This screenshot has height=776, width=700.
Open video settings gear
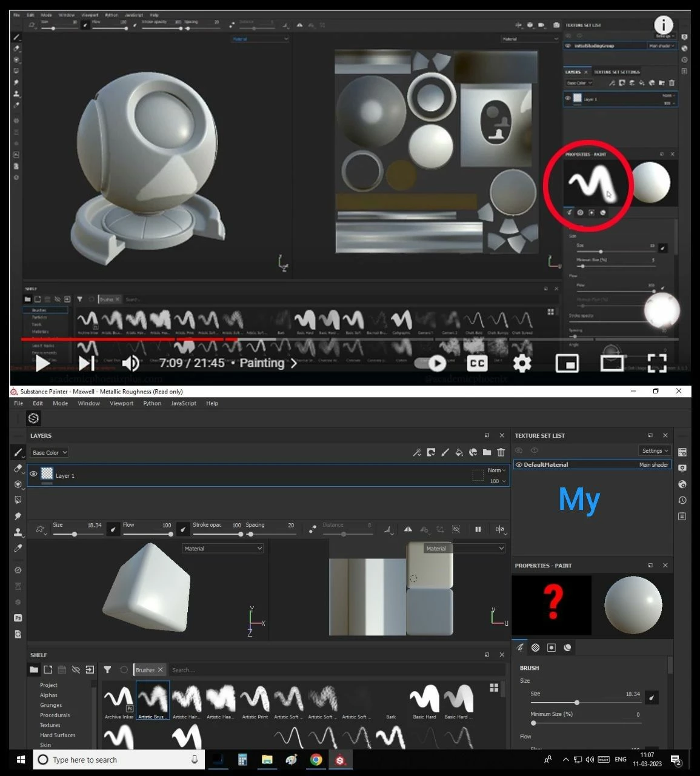coord(522,363)
